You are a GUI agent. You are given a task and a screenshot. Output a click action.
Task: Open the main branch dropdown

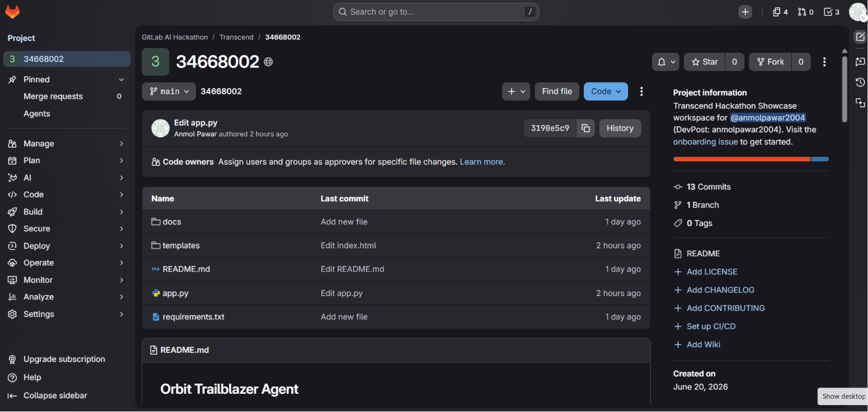(x=169, y=91)
